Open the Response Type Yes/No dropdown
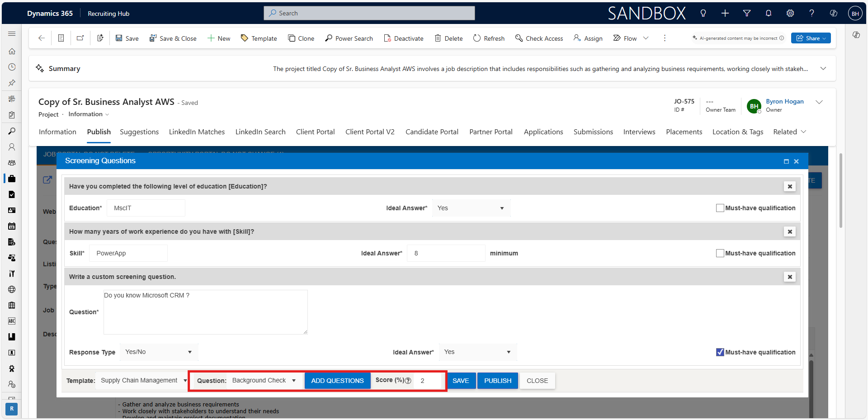Screen dimensions: 868x420 159,352
